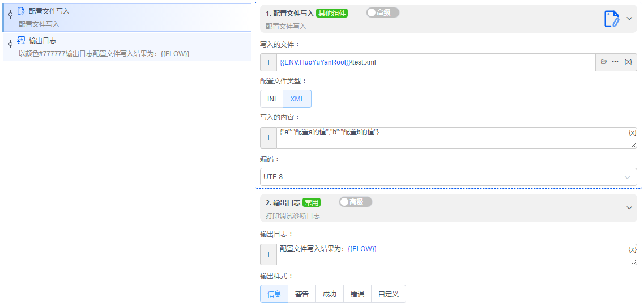Open folder browse icon for written file
The image size is (644, 305).
[x=603, y=62]
